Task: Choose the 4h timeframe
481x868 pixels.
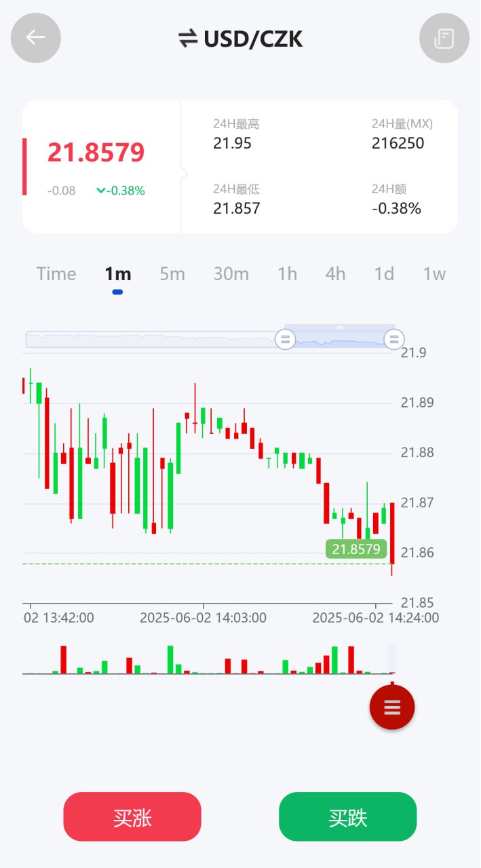Action: point(335,274)
